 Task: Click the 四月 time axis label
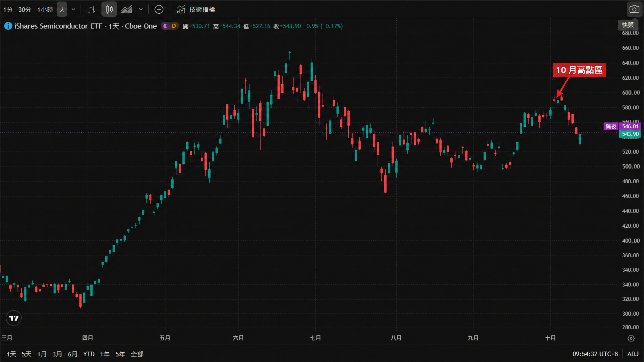(88, 338)
